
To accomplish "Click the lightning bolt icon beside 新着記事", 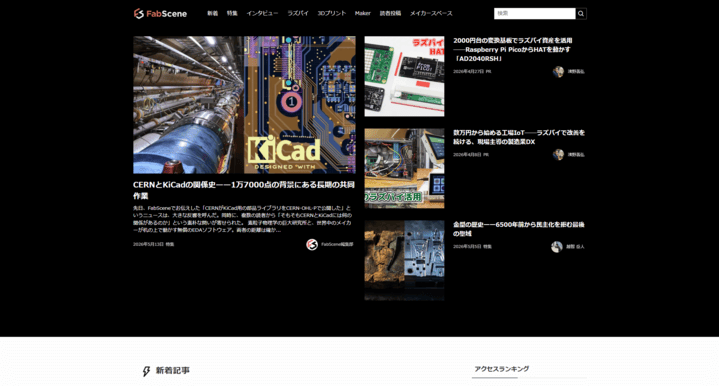I will 146,371.
